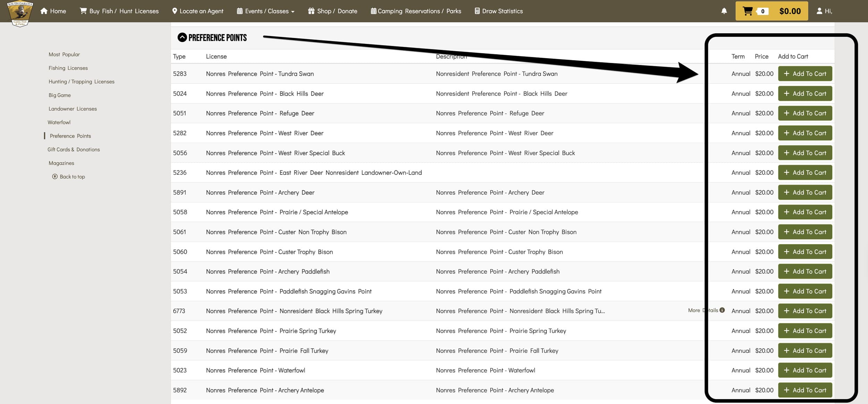The height and width of the screenshot is (404, 868).
Task: Collapse the Preference Points section chevron
Action: [182, 37]
